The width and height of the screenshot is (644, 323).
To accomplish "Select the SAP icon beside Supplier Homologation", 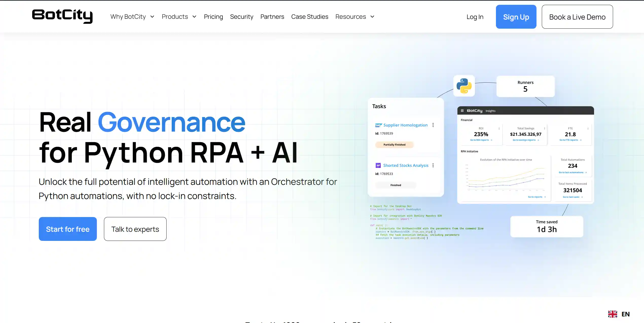I will [378, 125].
